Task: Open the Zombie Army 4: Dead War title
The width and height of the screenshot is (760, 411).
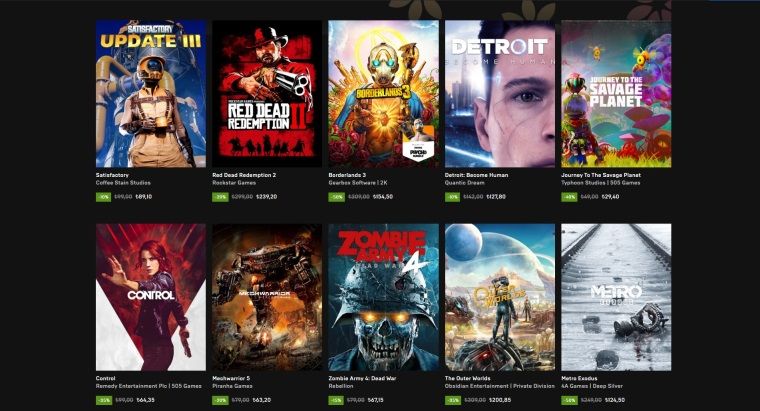Action: (363, 378)
